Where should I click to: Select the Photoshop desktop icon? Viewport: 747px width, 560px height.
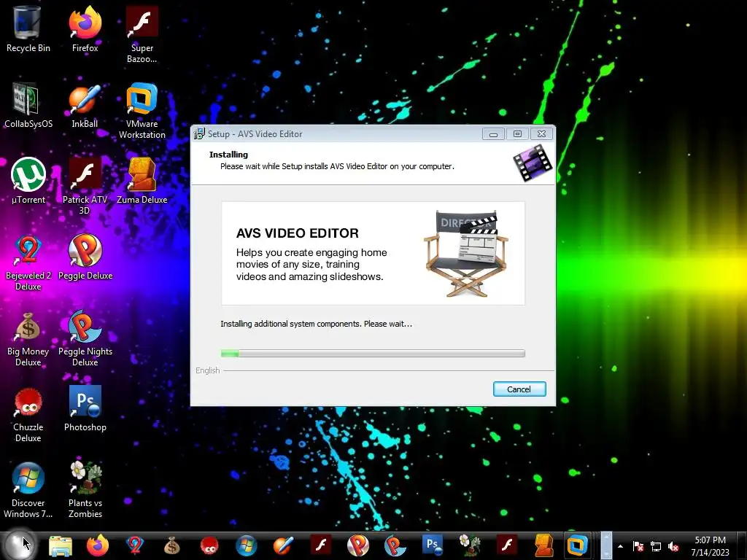(x=85, y=408)
